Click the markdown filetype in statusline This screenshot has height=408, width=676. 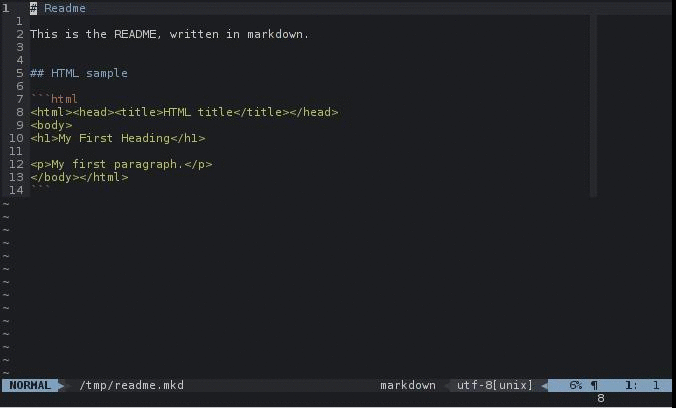(408, 385)
